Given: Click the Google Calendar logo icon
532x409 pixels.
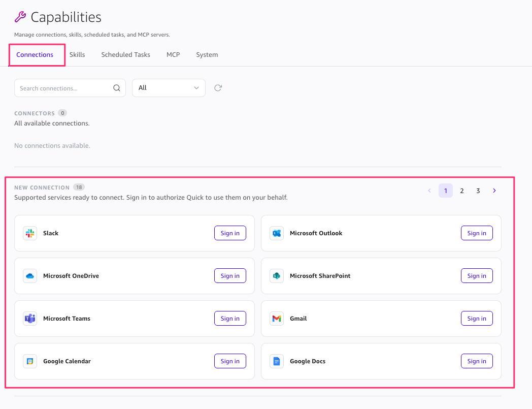Looking at the screenshot, I should (30, 361).
